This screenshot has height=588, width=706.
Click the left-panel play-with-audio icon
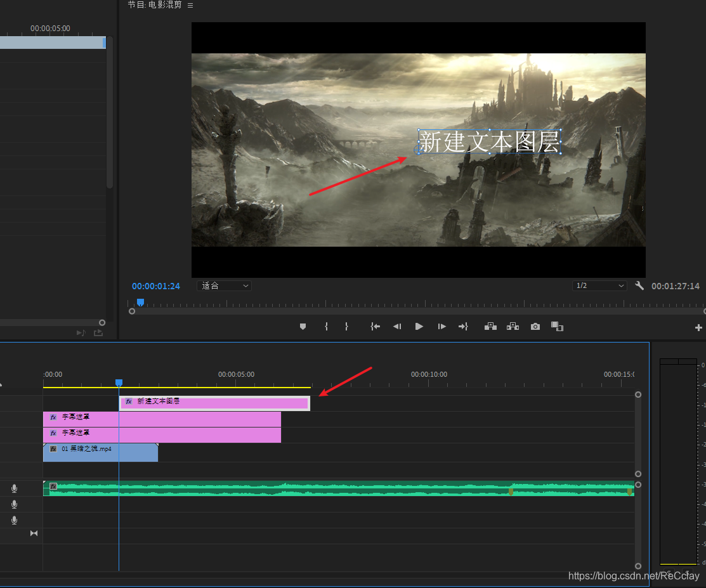(x=81, y=333)
